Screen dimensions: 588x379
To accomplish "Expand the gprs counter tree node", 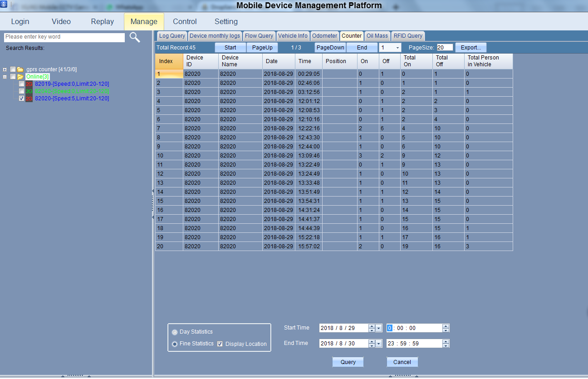I will 5,69.
